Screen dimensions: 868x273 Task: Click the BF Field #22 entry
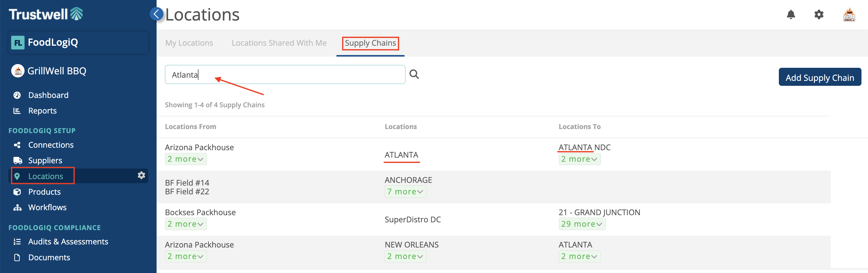187,192
